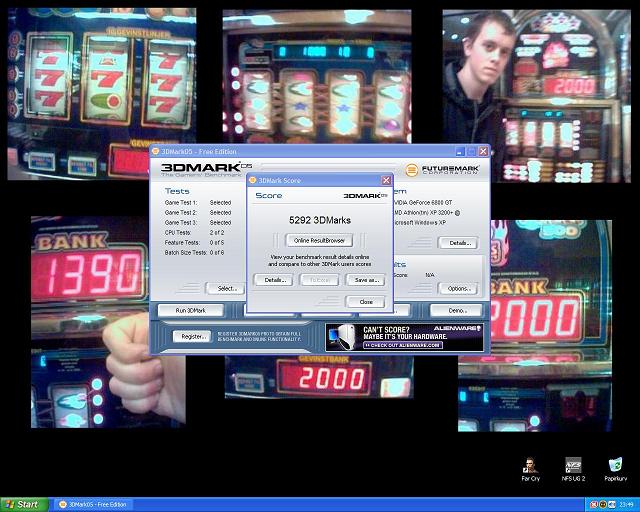Click the 5292 3DMarks score text

coord(320,220)
